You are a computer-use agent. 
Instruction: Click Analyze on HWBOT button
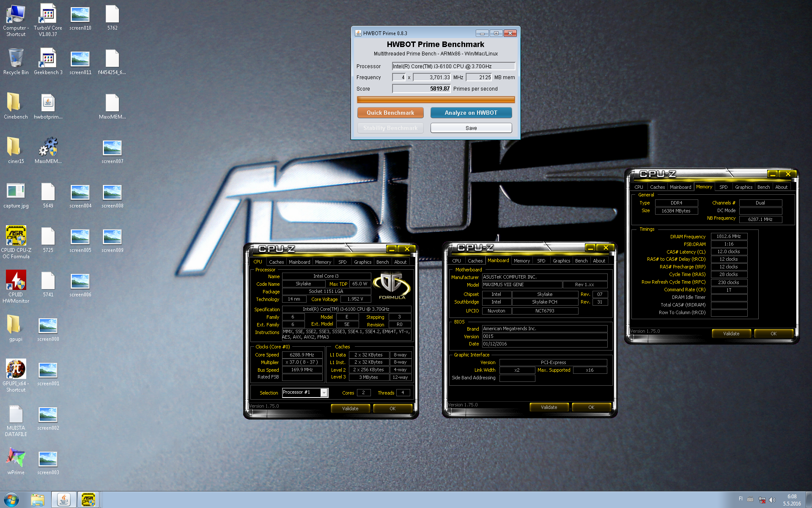(x=471, y=113)
